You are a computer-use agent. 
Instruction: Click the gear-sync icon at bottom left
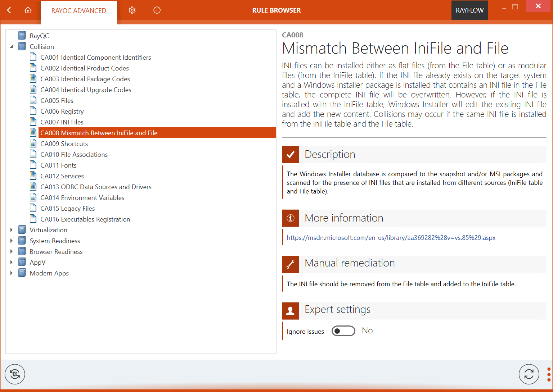tap(15, 374)
